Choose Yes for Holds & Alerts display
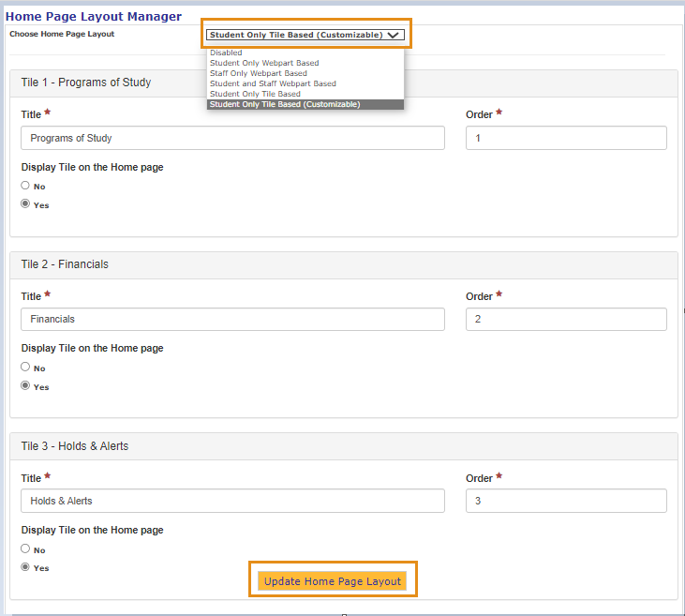The image size is (685, 616). [25, 567]
